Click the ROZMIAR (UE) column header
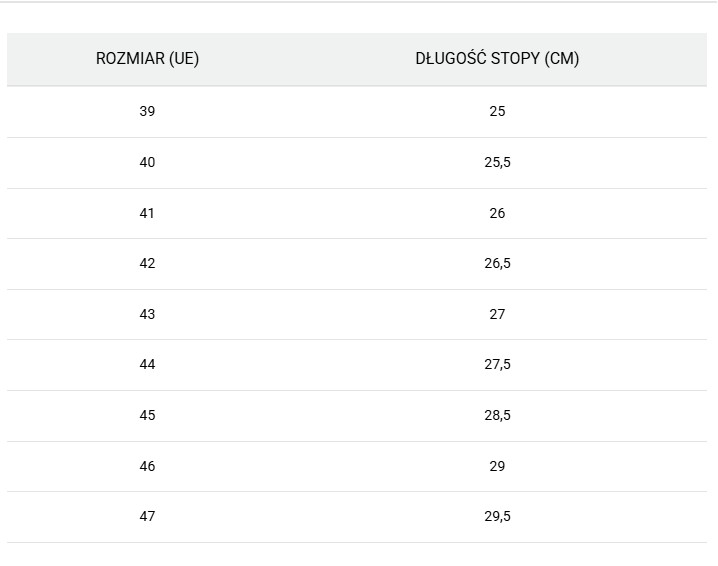Viewport: 718px width, 566px height. [x=147, y=58]
